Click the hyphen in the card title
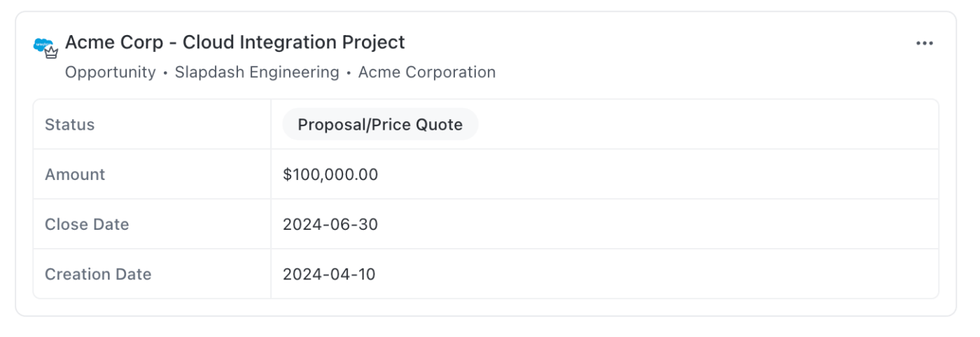980x337 pixels. point(174,43)
